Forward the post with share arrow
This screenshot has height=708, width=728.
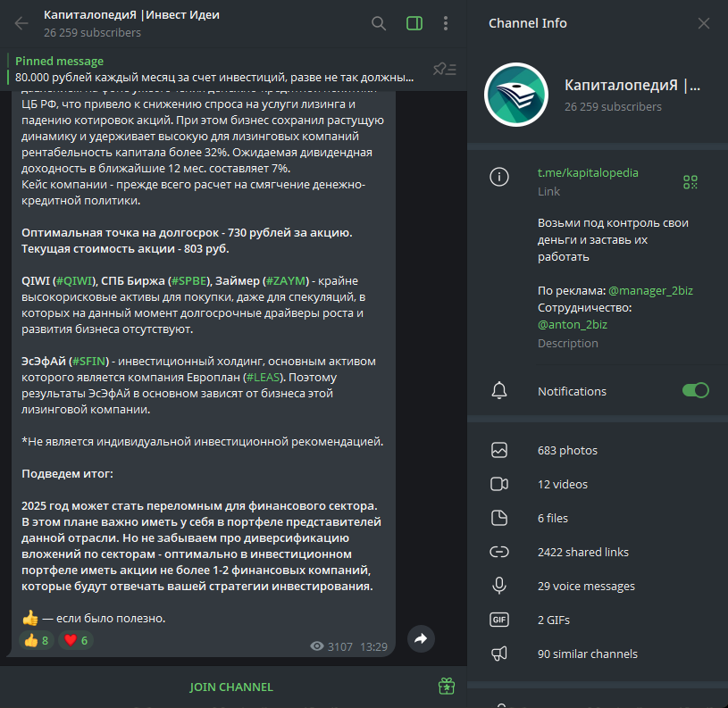[421, 638]
